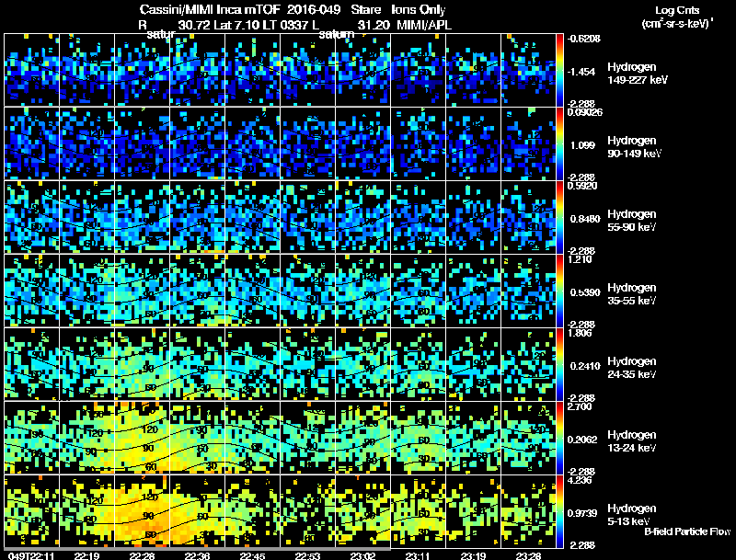Screen dimensions: 736x560
Task: Click the 1.099 color scale value
Action: point(582,145)
